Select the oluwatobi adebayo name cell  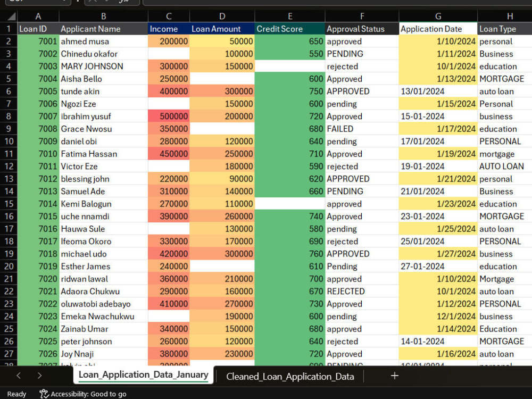click(x=104, y=304)
